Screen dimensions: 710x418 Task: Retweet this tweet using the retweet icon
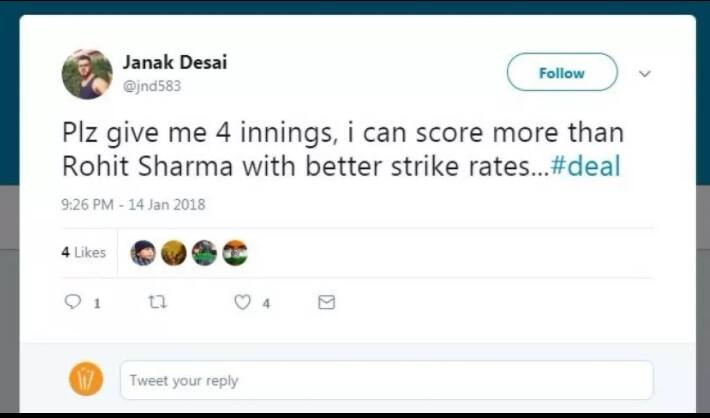coord(156,302)
